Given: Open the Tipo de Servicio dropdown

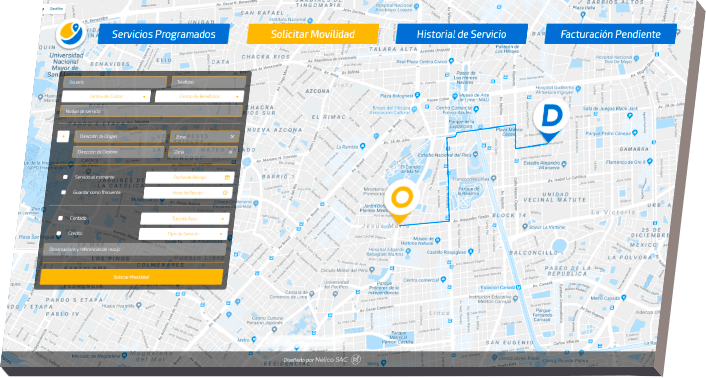Looking at the screenshot, I should [183, 234].
